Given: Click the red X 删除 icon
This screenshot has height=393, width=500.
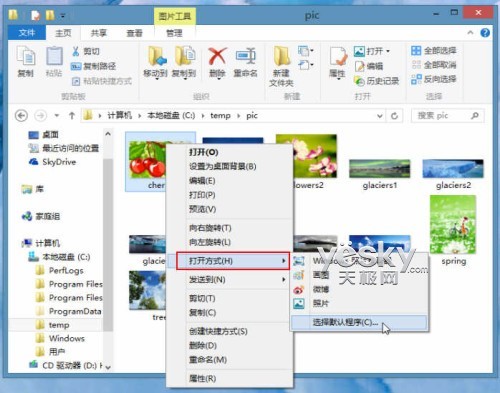Looking at the screenshot, I should 217,56.
